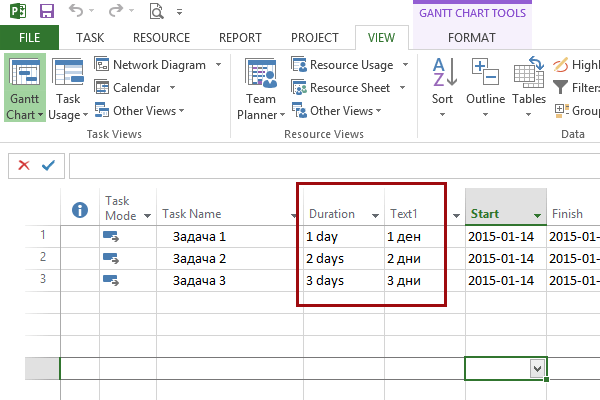600x400 pixels.
Task: Open the FILE tab
Action: coord(29,38)
